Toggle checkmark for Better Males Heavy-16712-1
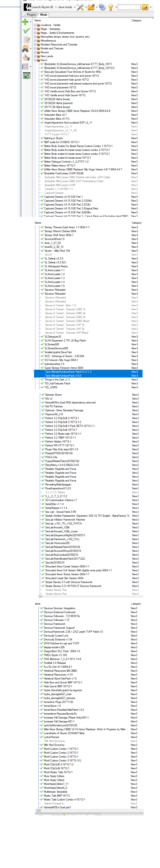Screen dimensions: 160x868 coord(42,165)
